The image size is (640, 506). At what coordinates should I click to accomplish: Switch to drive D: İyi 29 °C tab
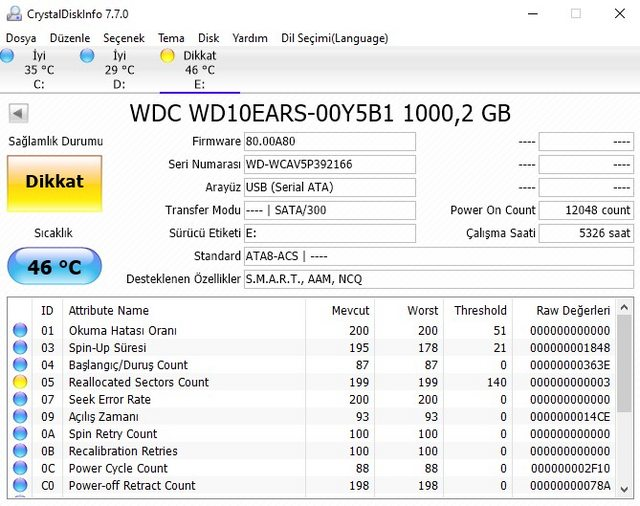[120, 70]
